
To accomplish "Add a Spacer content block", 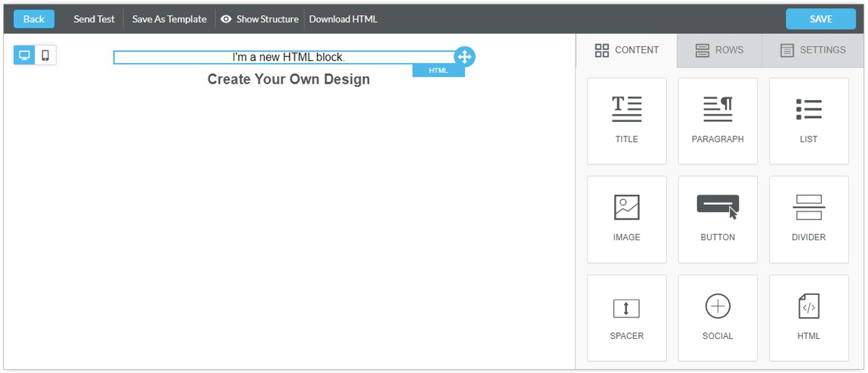I will click(626, 318).
